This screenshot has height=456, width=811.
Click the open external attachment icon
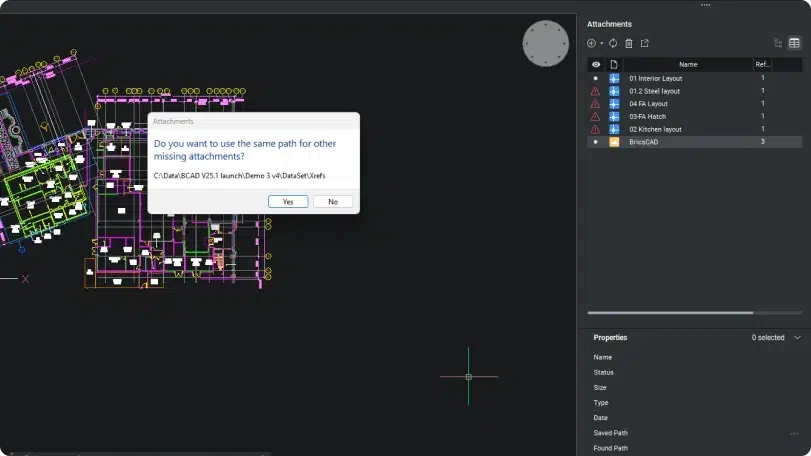click(645, 43)
